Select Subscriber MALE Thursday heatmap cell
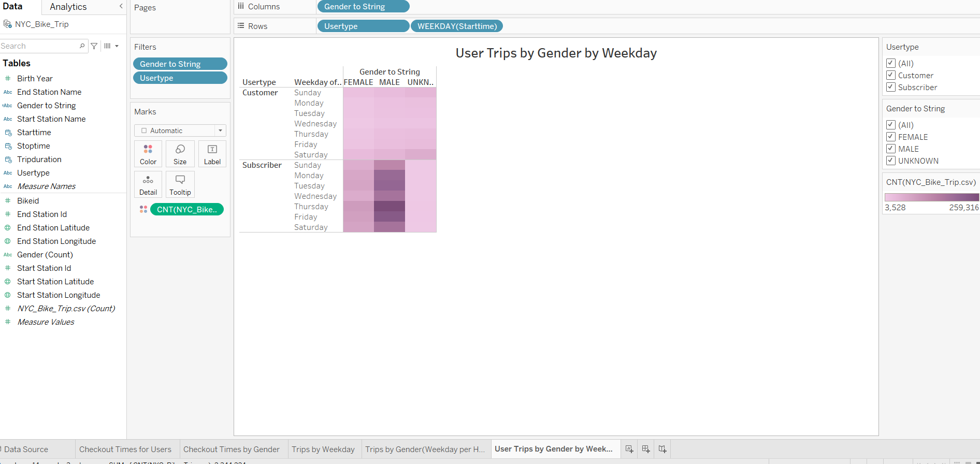980x464 pixels. click(390, 206)
